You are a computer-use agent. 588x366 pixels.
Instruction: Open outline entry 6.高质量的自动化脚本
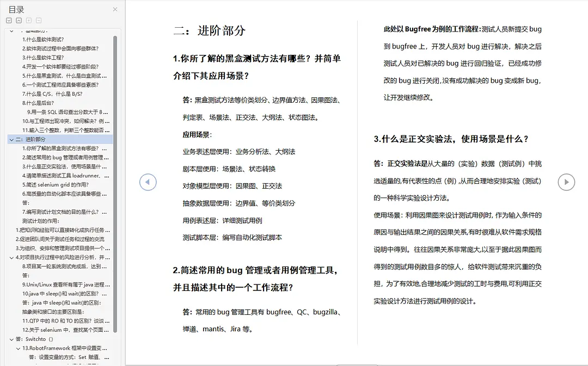(x=65, y=194)
